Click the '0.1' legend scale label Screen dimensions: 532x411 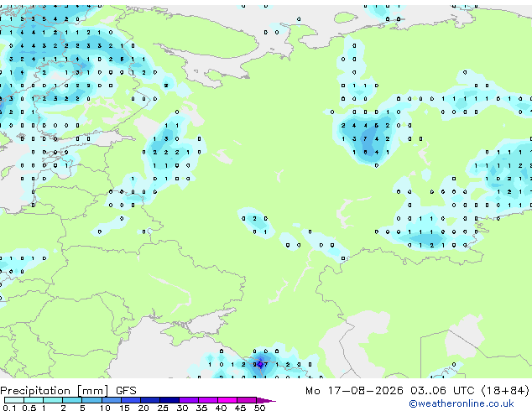(x=9, y=408)
